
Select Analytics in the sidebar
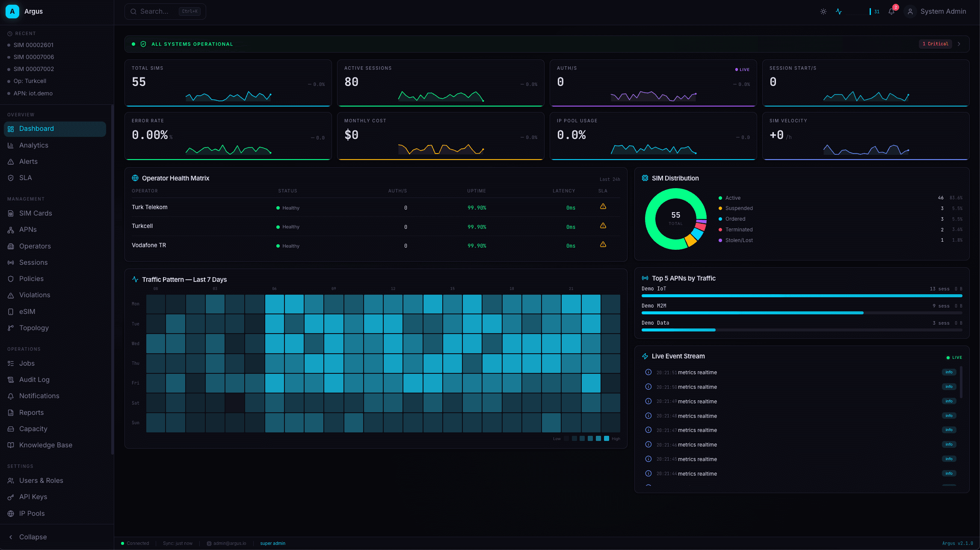(x=33, y=145)
